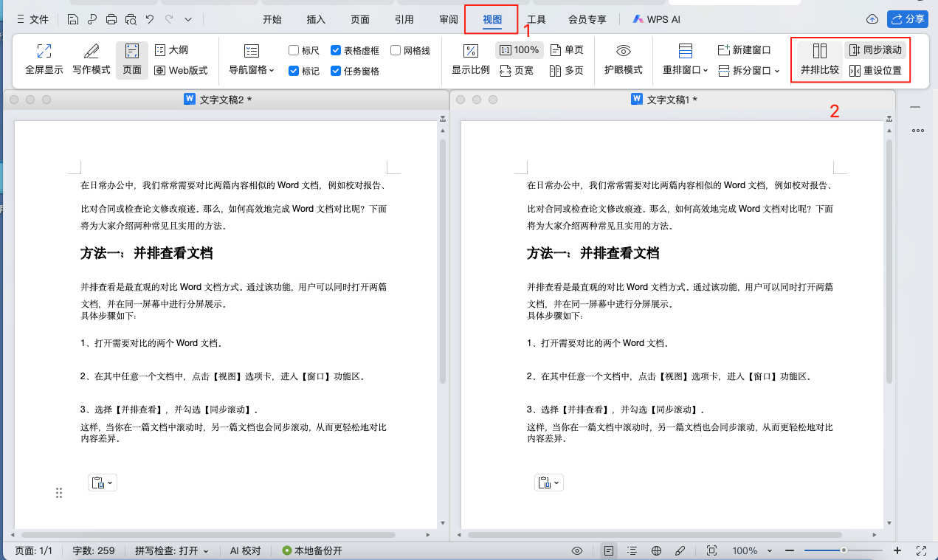This screenshot has width=938, height=560.
Task: Click 重设位置 reset window position
Action: (x=875, y=71)
